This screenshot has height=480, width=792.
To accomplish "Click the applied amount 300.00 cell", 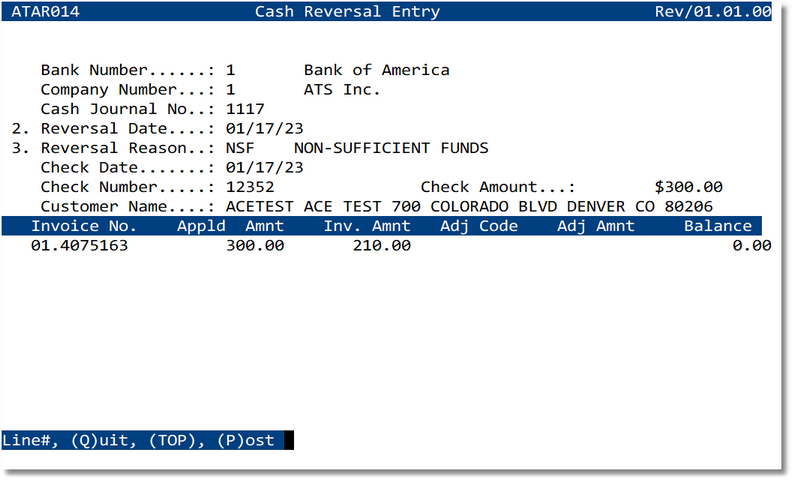I will coord(255,246).
